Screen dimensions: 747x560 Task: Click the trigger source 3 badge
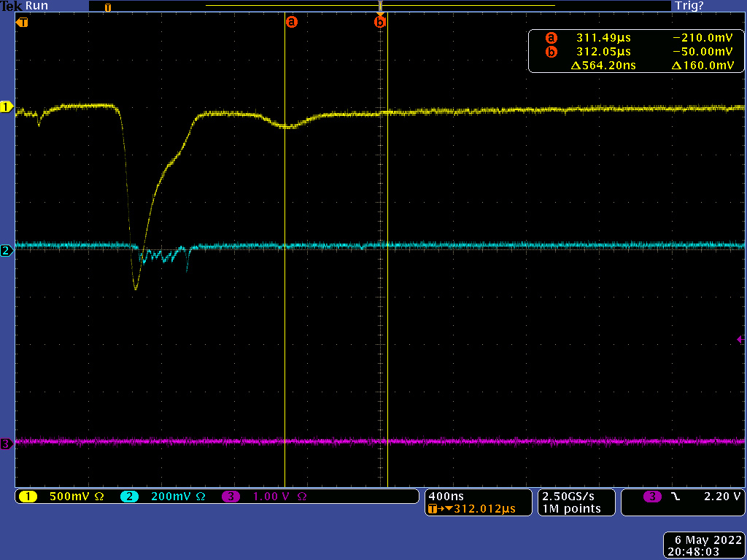pos(651,497)
